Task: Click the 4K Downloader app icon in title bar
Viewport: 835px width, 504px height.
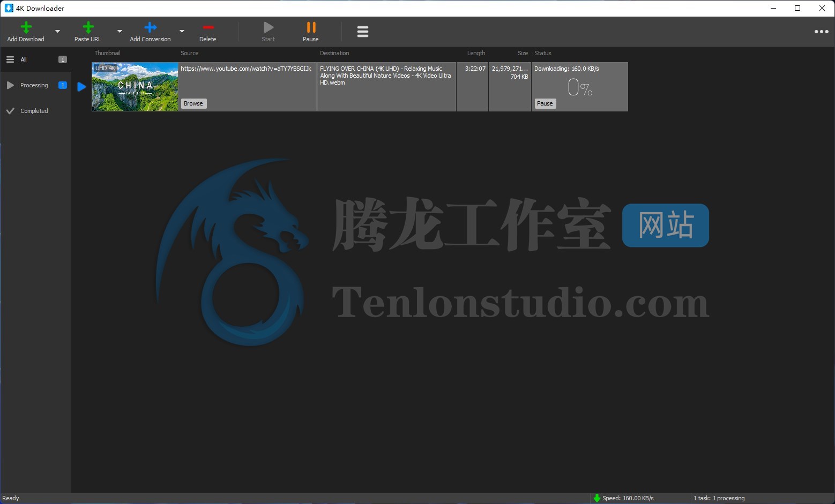Action: (x=9, y=8)
